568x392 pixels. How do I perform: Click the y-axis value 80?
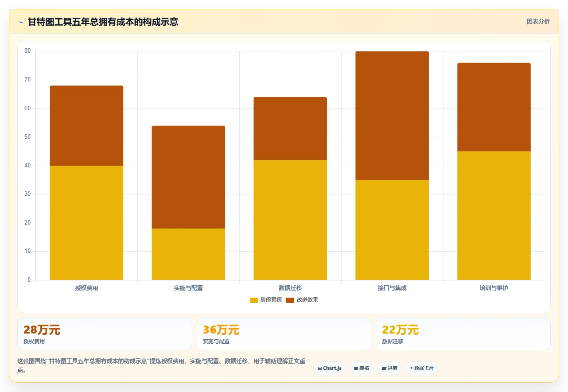(x=27, y=51)
